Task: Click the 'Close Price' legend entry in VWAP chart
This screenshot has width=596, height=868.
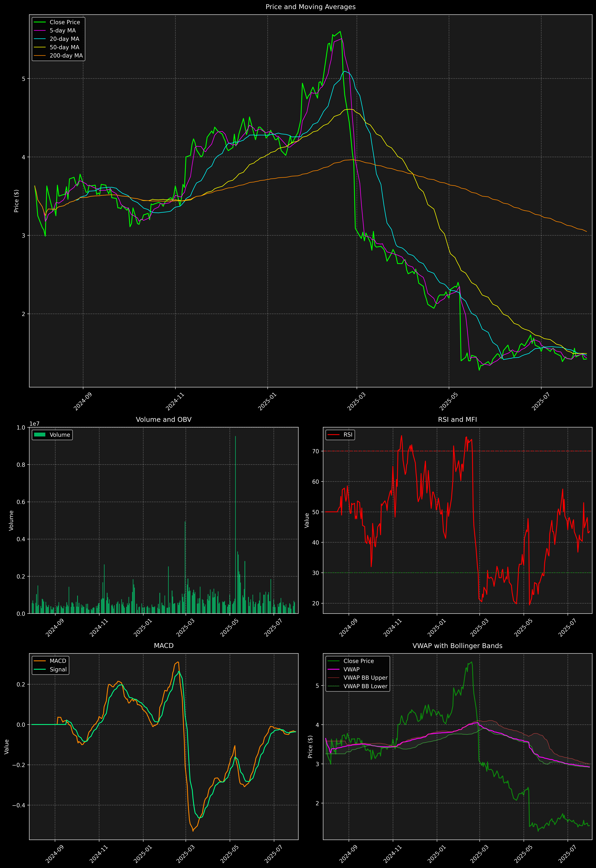Action: (351, 661)
